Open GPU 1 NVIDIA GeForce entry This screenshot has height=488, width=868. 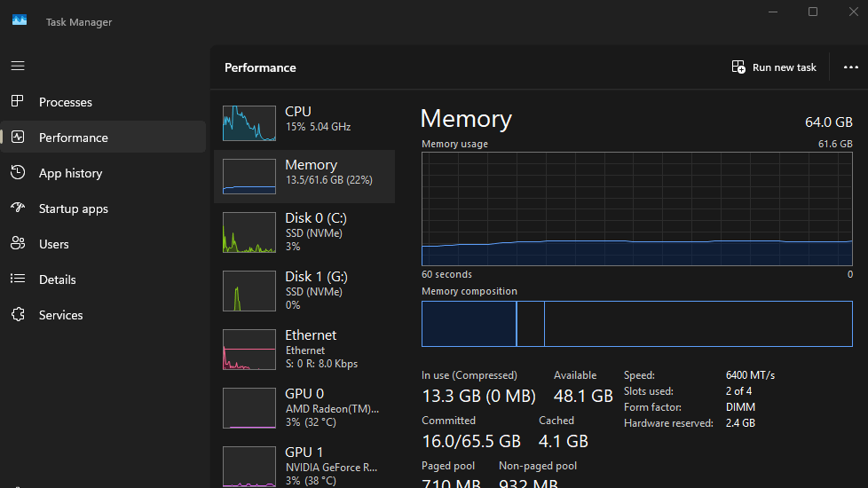pyautogui.click(x=304, y=464)
